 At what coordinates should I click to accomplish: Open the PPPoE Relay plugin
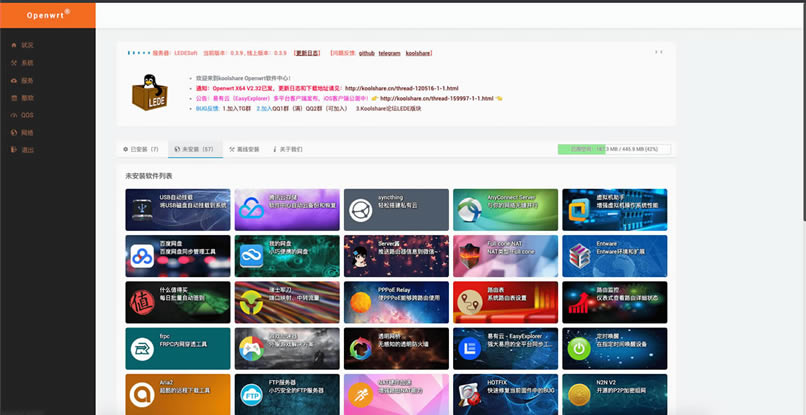pos(396,302)
